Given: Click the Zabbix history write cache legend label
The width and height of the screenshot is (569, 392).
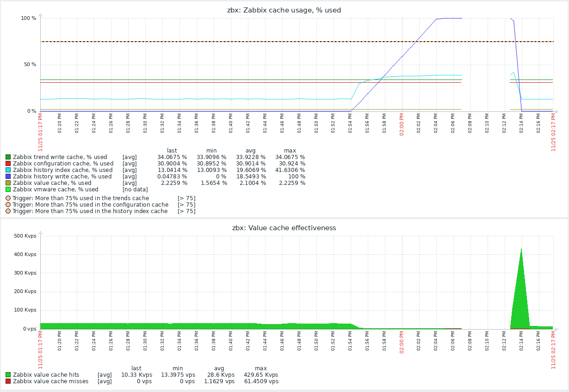Looking at the screenshot, I should point(62,177).
